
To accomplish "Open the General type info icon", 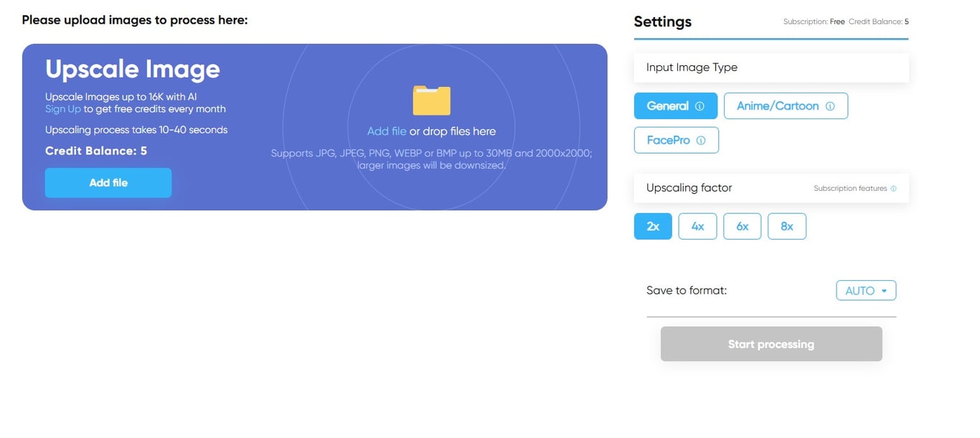I will point(699,106).
